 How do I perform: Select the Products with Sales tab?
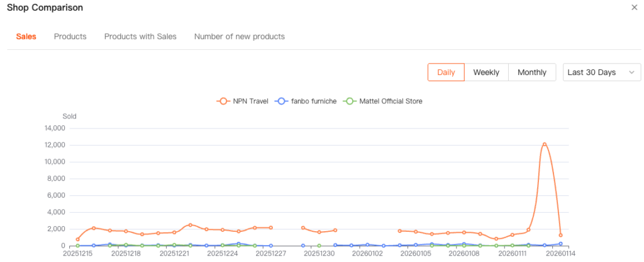(140, 37)
